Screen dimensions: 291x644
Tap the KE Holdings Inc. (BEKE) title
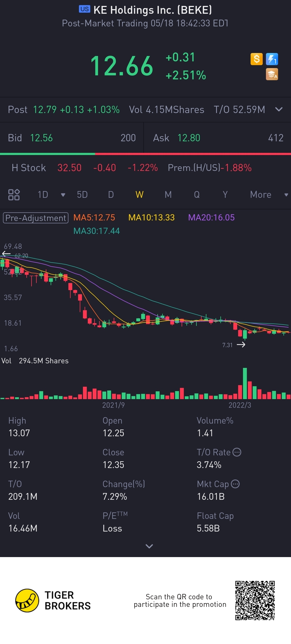[153, 10]
